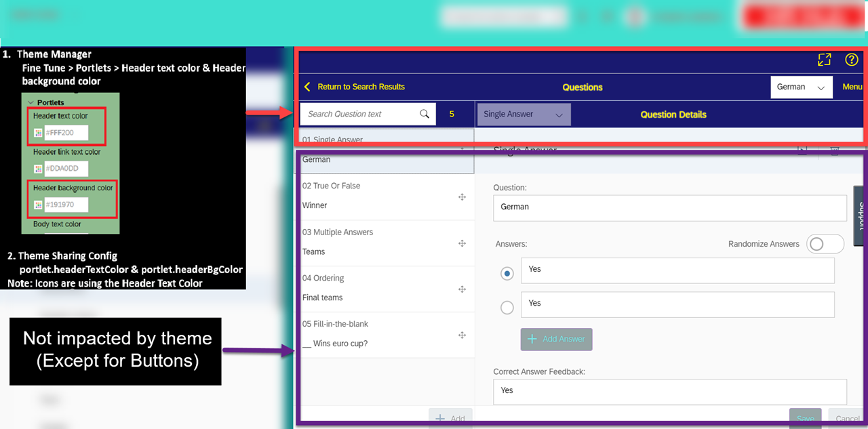Click the move handle for 02 True Or False
The height and width of the screenshot is (429, 868).
point(462,197)
